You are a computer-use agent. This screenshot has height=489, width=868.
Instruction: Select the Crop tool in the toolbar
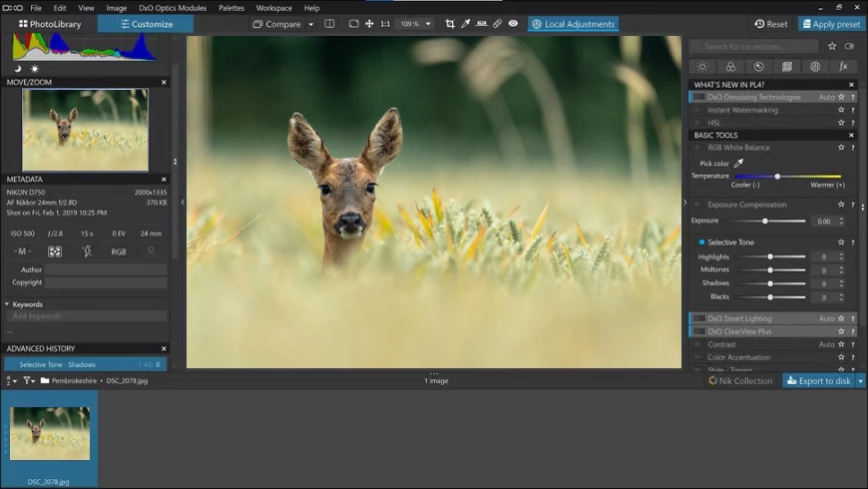tap(450, 24)
